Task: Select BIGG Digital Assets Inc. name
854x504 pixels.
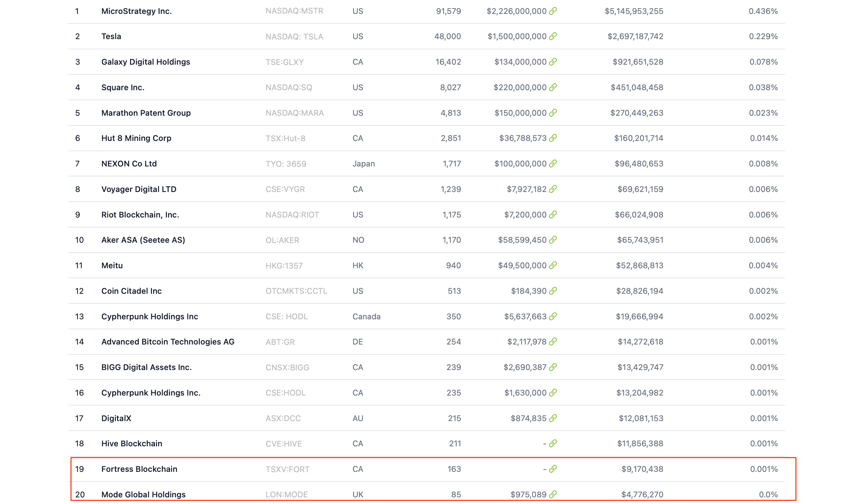Action: point(146,367)
